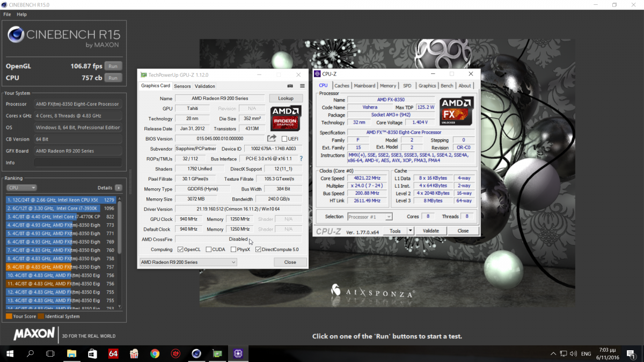Open the Action Center notifications icon
644x362 pixels.
click(x=632, y=354)
